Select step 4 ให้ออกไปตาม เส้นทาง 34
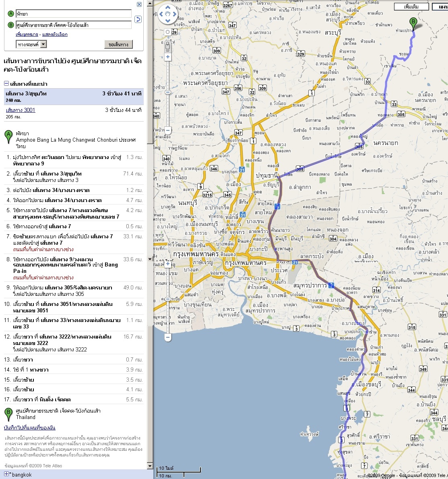The width and height of the screenshot is (448, 479). [x=74, y=200]
